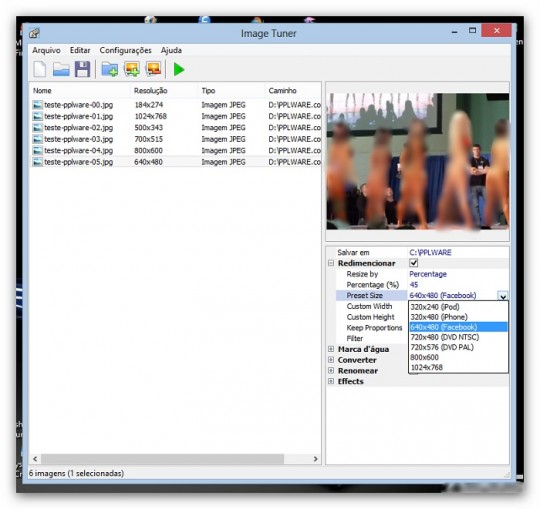Click the image preview thumbnail
This screenshot has height=509, width=540.
click(x=417, y=162)
